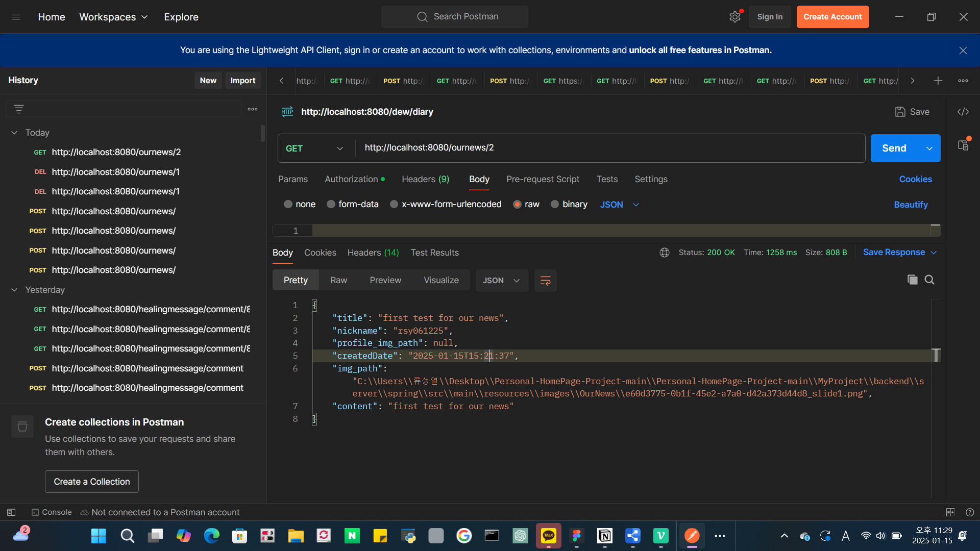This screenshot has width=980, height=551.
Task: Open Figma from the taskbar
Action: pyautogui.click(x=576, y=536)
